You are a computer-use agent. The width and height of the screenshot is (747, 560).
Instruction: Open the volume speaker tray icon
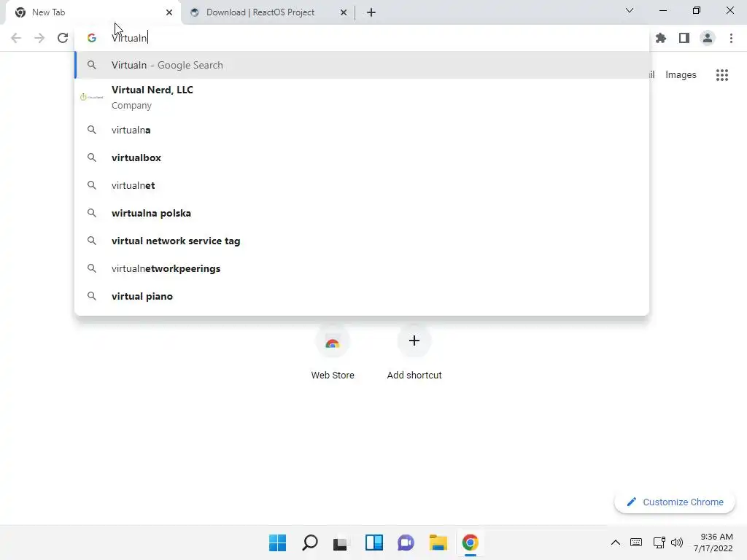tap(676, 542)
